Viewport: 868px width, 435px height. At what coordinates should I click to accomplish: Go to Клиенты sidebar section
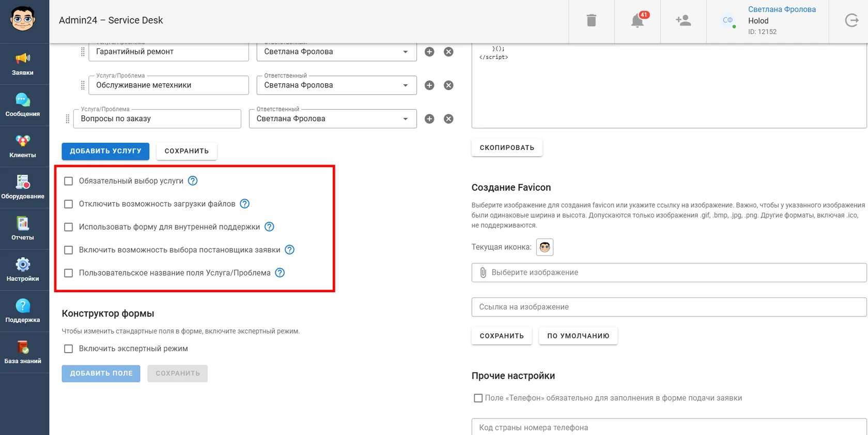(23, 146)
